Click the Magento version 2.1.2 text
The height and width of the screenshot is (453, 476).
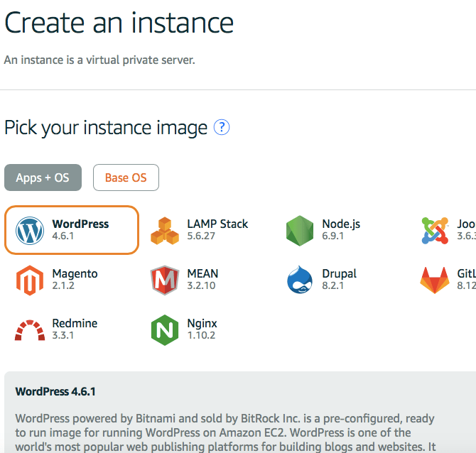(63, 285)
